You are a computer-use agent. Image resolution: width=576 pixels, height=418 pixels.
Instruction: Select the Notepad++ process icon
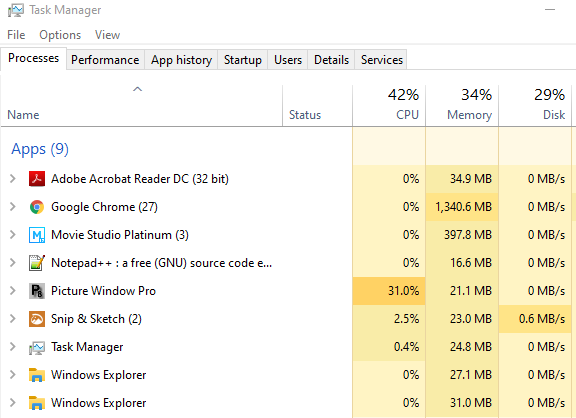click(x=37, y=263)
